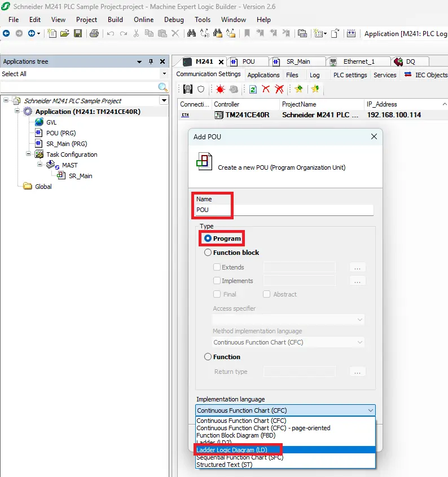The height and width of the screenshot is (477, 448).
Task: Click the Undo toolbar icon
Action: (111, 33)
